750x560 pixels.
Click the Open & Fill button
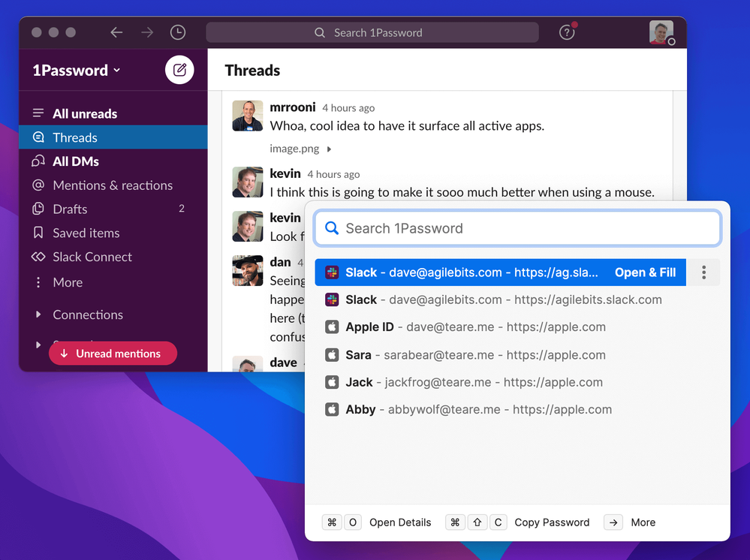pos(645,272)
